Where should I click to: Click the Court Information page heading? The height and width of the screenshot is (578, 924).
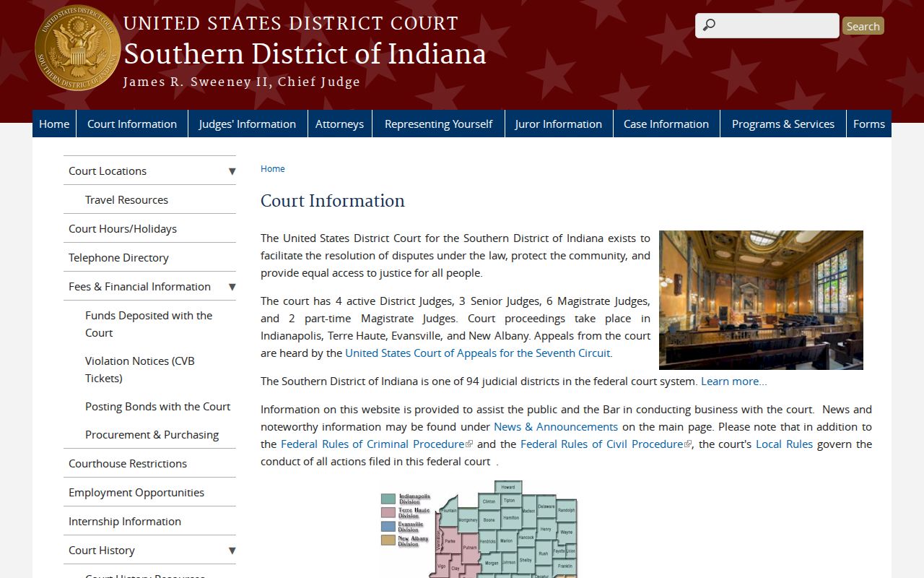(333, 200)
